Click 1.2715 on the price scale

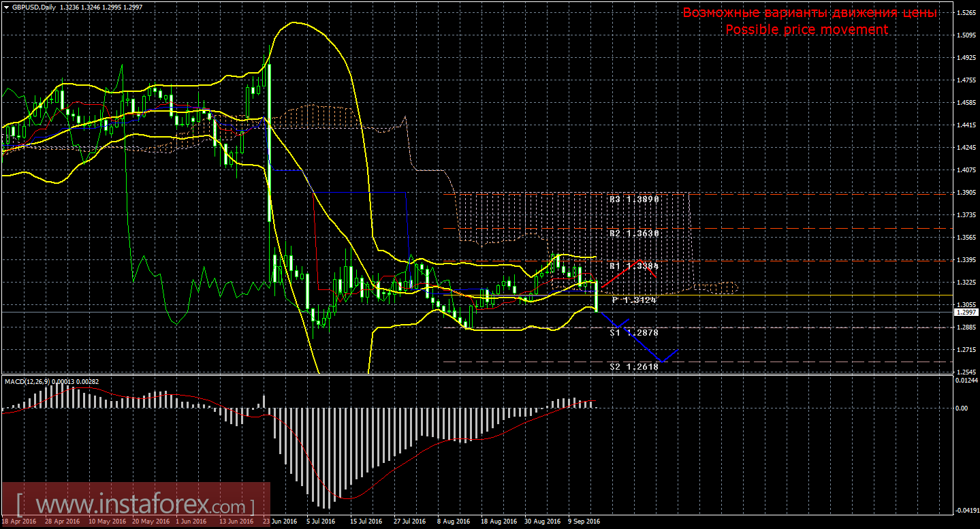click(x=966, y=350)
